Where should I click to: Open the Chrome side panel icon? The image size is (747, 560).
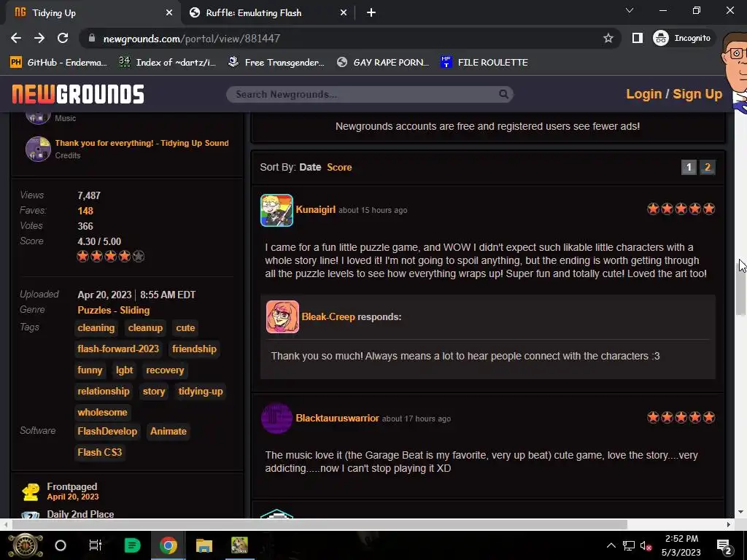pos(637,38)
